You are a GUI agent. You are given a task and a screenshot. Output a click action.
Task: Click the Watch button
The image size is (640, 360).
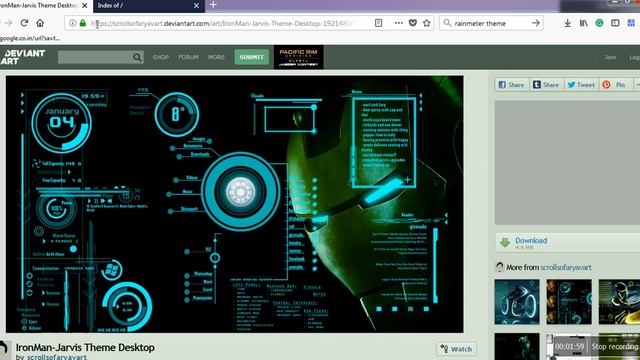pos(456,349)
